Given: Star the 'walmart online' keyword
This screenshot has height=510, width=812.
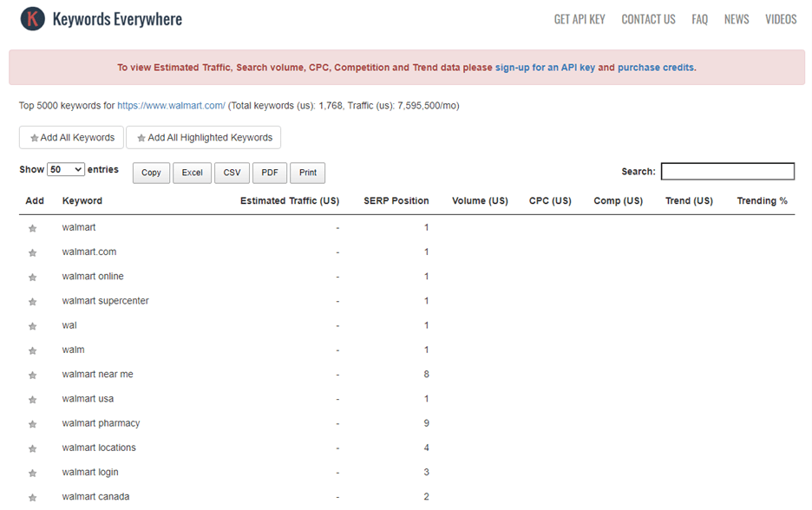Looking at the screenshot, I should pos(33,277).
